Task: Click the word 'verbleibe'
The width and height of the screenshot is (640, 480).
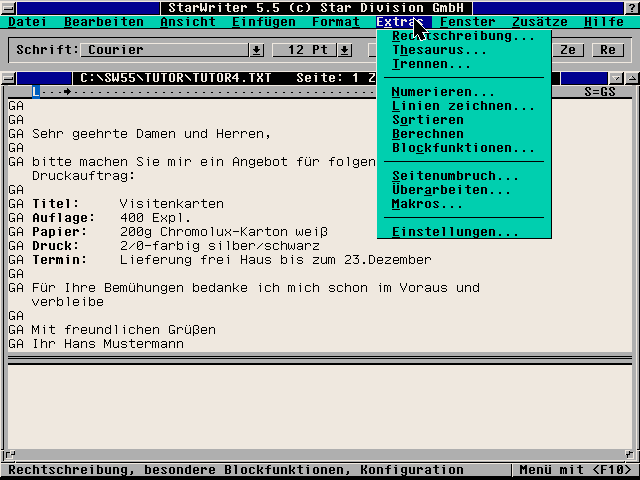Action: pyautogui.click(x=68, y=302)
